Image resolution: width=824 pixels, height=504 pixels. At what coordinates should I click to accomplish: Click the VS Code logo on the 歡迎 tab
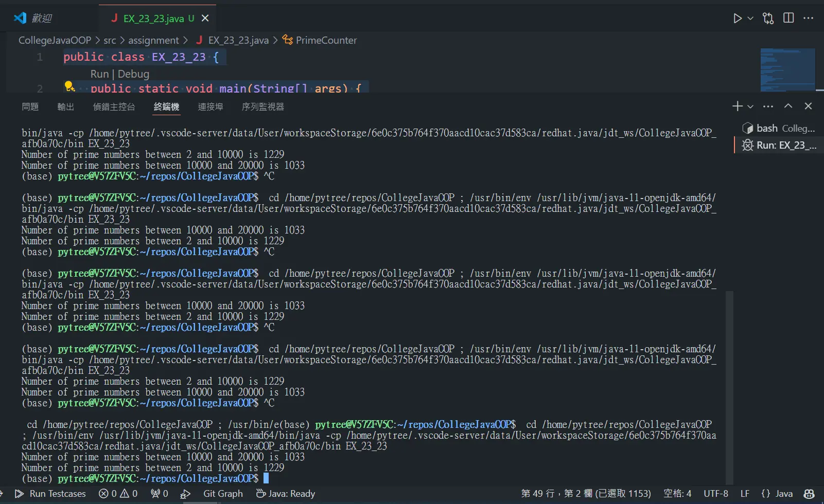tap(20, 18)
